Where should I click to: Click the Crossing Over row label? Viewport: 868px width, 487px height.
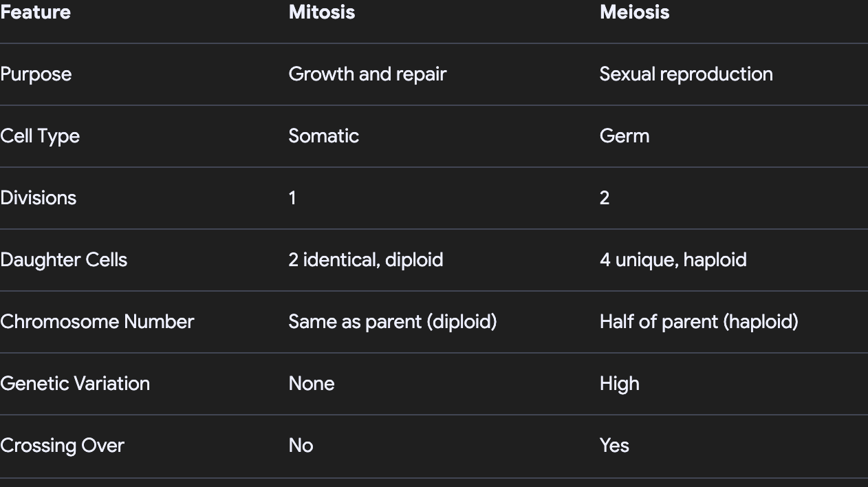coord(62,446)
